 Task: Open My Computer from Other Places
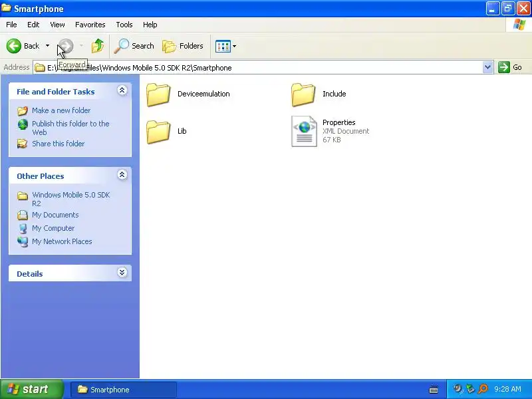tap(53, 228)
